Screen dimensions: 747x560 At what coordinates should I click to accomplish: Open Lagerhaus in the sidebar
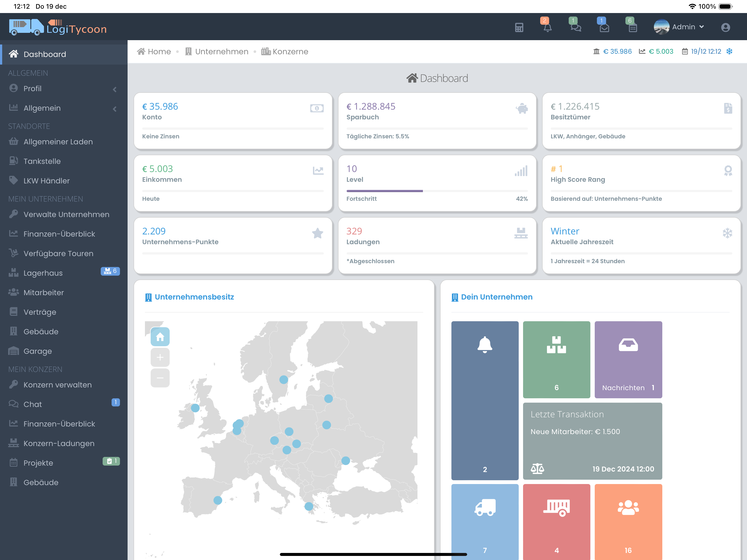click(x=43, y=273)
